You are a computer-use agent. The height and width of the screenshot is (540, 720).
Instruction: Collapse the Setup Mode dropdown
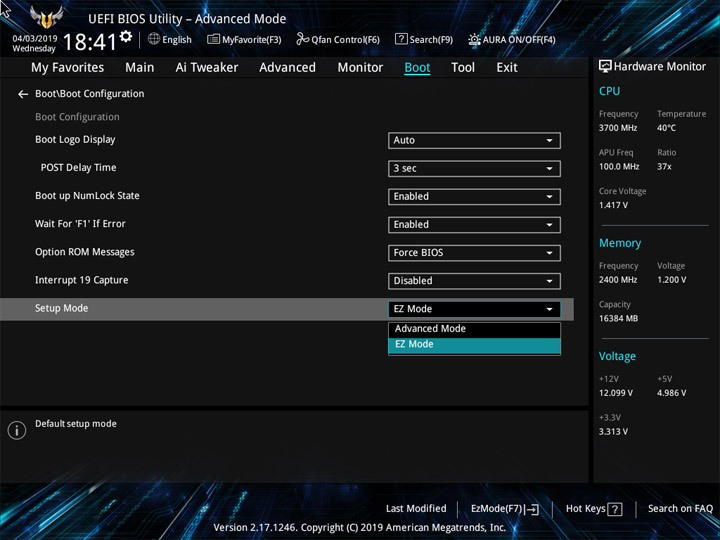pos(474,309)
